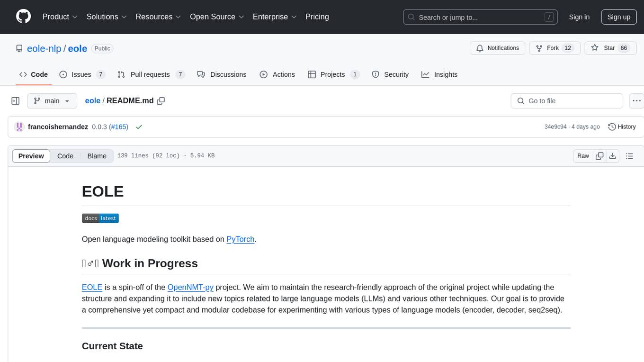Open the Raw file view

(583, 156)
